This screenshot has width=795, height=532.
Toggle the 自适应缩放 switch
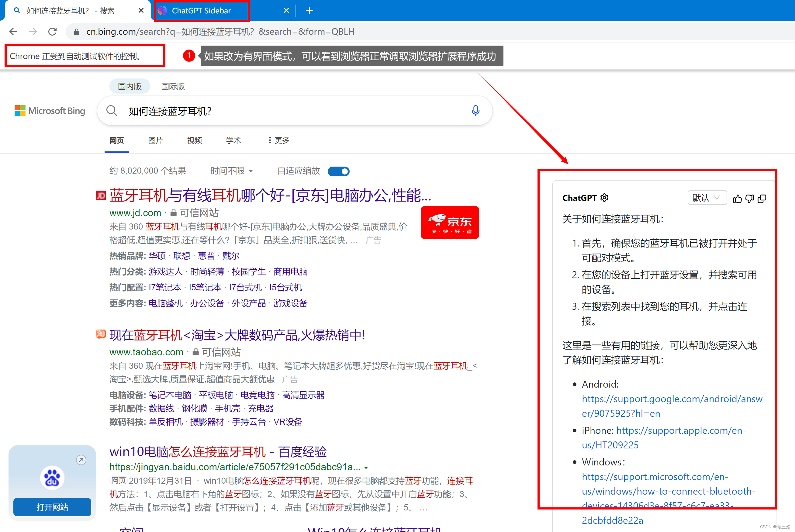point(339,171)
